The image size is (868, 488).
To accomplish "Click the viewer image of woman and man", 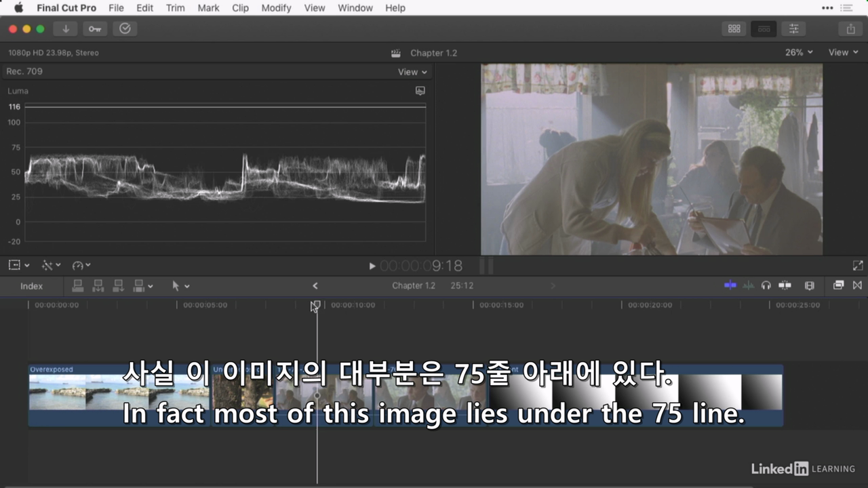I will tap(652, 159).
